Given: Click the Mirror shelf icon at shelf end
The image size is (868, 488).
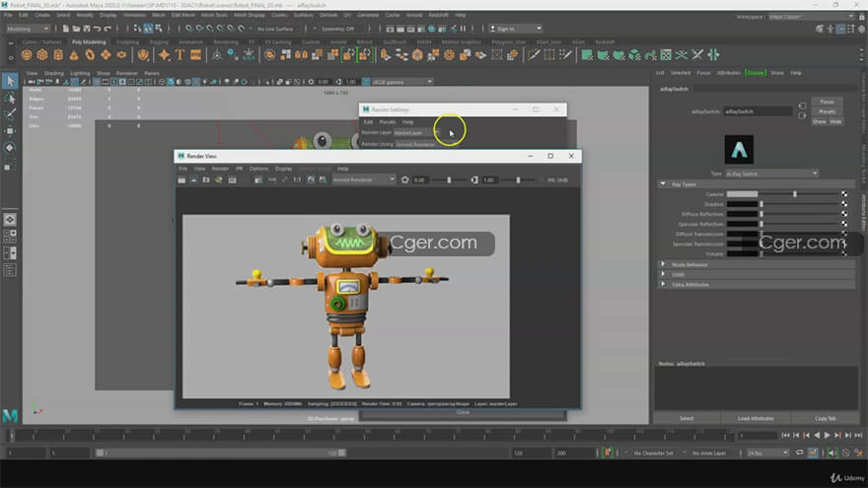Looking at the screenshot, I should coord(713,55).
